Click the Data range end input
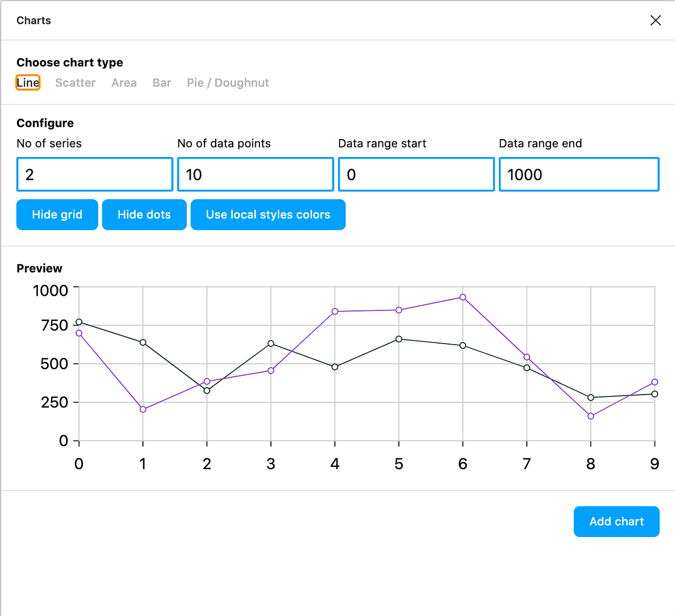This screenshot has height=616, width=675. [578, 174]
